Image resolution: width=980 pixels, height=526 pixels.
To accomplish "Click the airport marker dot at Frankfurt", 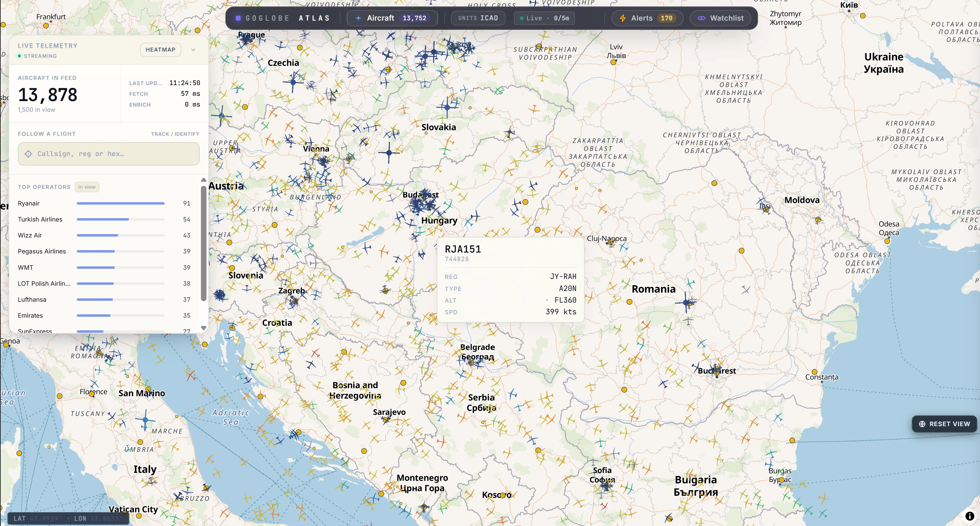I will point(46,26).
